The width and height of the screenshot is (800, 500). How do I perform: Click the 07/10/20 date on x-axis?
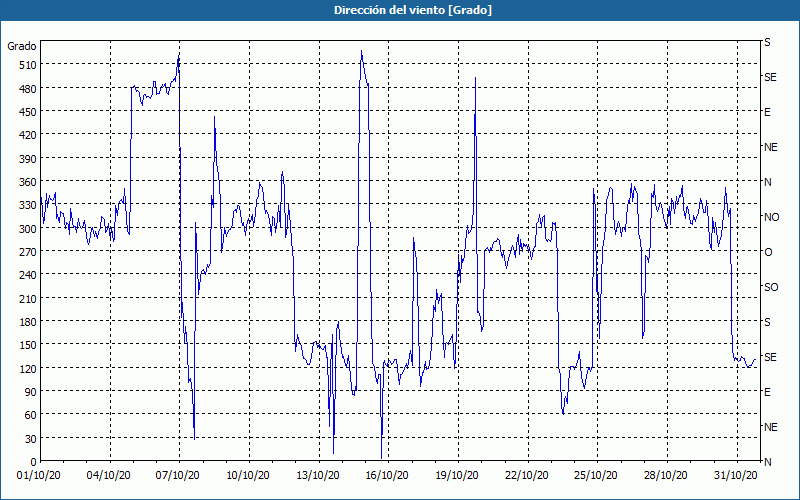click(x=178, y=476)
